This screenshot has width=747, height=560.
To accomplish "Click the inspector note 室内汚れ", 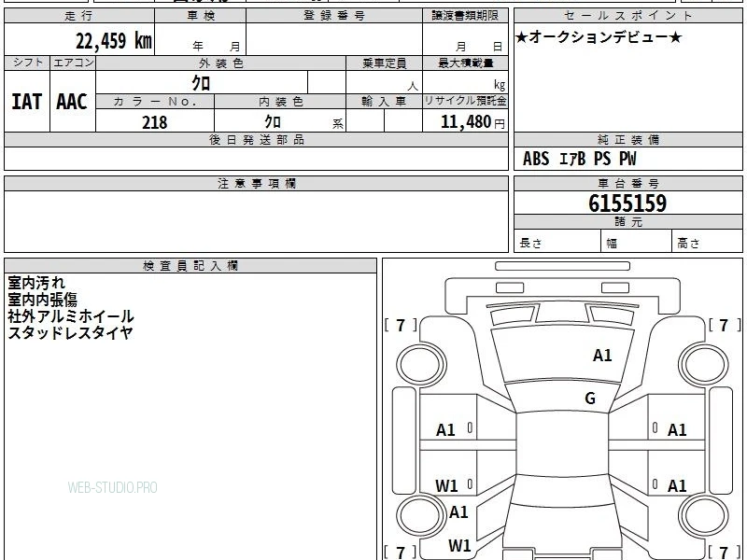I will [36, 283].
